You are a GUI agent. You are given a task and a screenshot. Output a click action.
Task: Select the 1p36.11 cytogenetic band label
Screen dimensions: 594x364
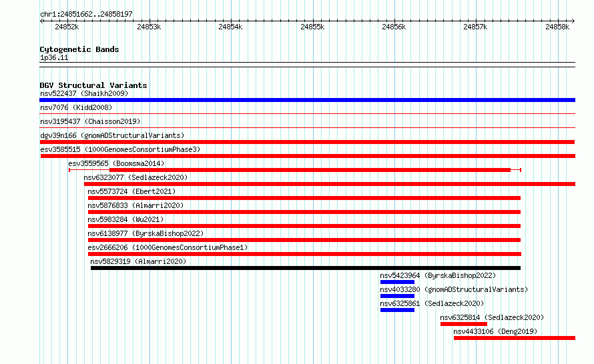click(54, 58)
